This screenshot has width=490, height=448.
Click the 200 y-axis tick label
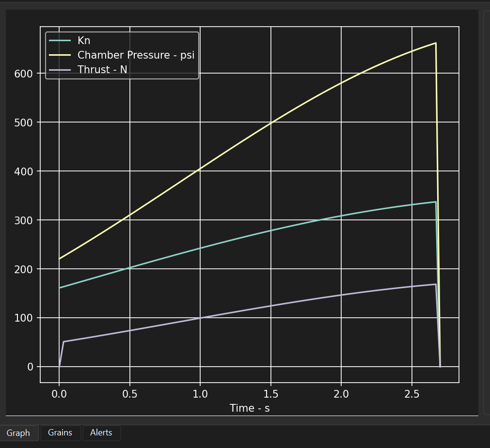click(x=23, y=269)
